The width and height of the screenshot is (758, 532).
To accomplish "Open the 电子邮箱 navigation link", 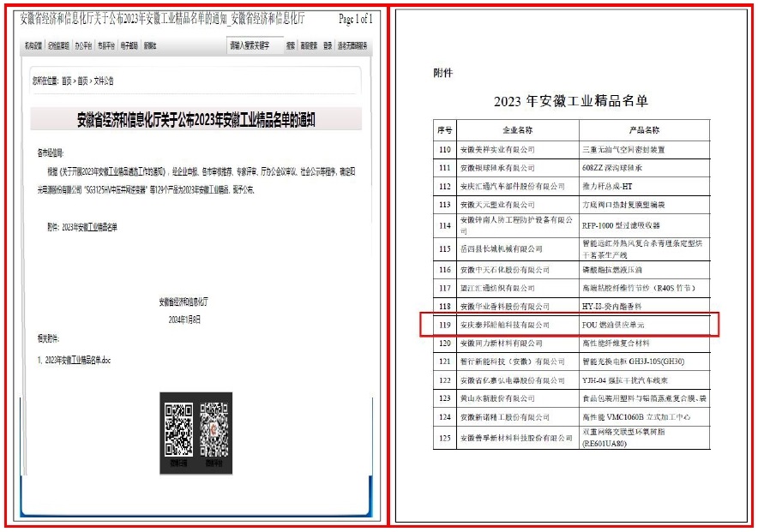I will (129, 46).
